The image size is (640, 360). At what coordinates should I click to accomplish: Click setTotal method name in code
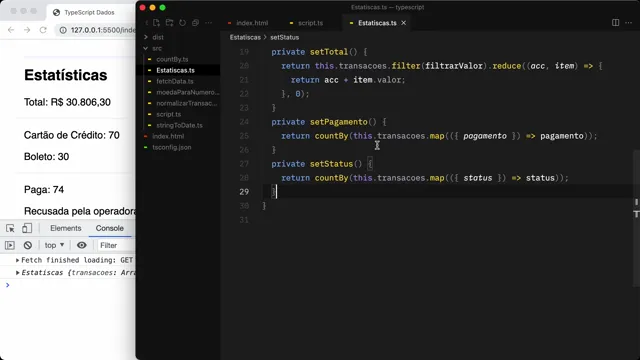(329, 52)
